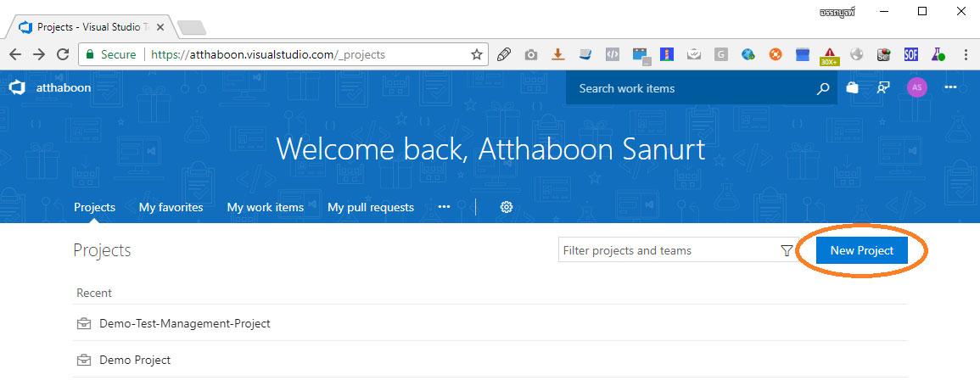Click the Projects page heading
This screenshot has width=980, height=386.
tap(102, 250)
